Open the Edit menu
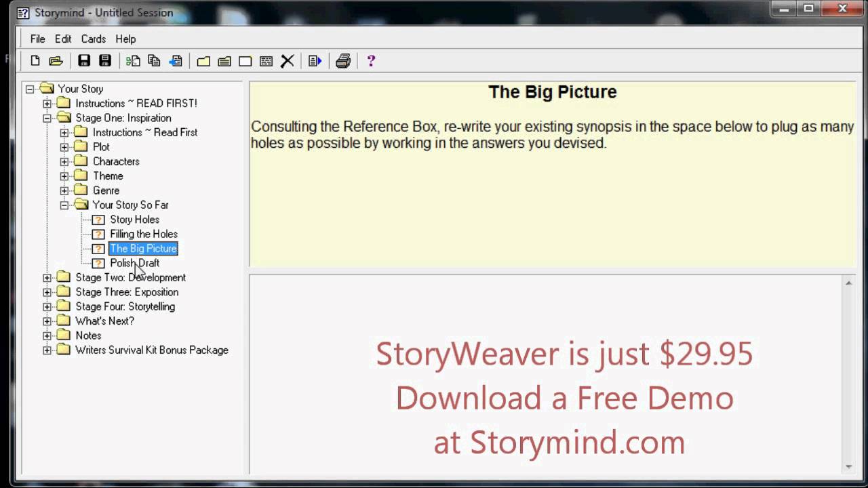The height and width of the screenshot is (488, 868). tap(63, 39)
